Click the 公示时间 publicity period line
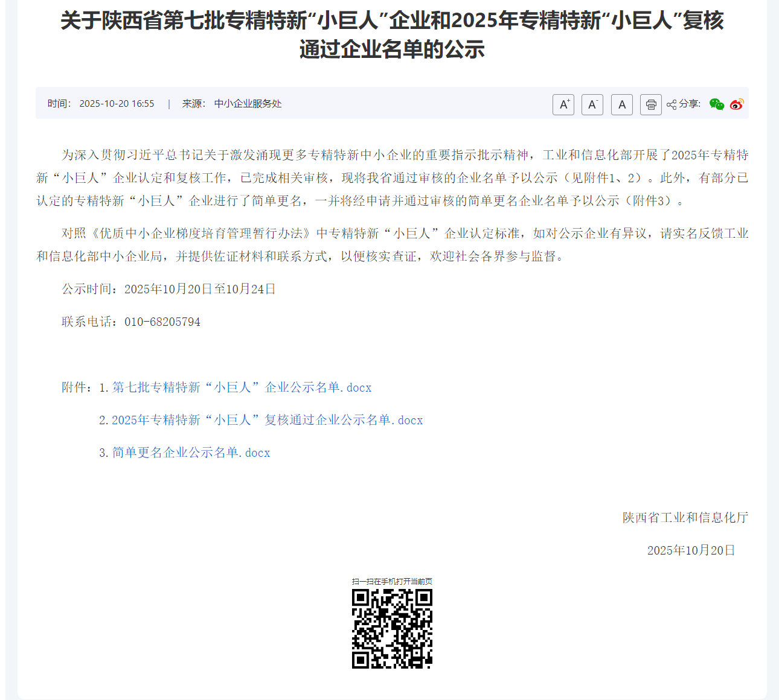Image resolution: width=779 pixels, height=700 pixels. 168,289
